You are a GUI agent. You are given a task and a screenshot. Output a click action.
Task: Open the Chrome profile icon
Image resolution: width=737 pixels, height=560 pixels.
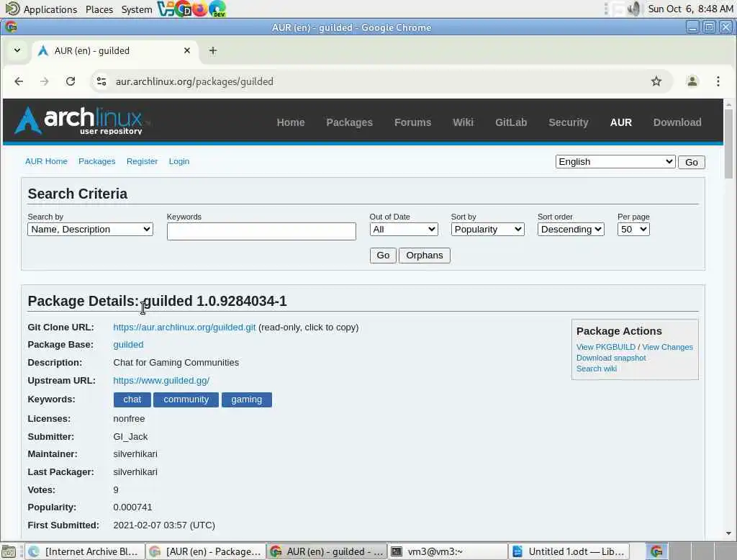click(692, 81)
